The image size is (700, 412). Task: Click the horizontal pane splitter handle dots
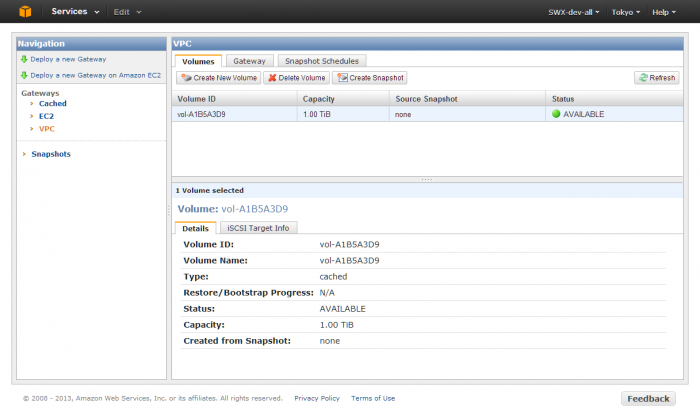pos(427,179)
